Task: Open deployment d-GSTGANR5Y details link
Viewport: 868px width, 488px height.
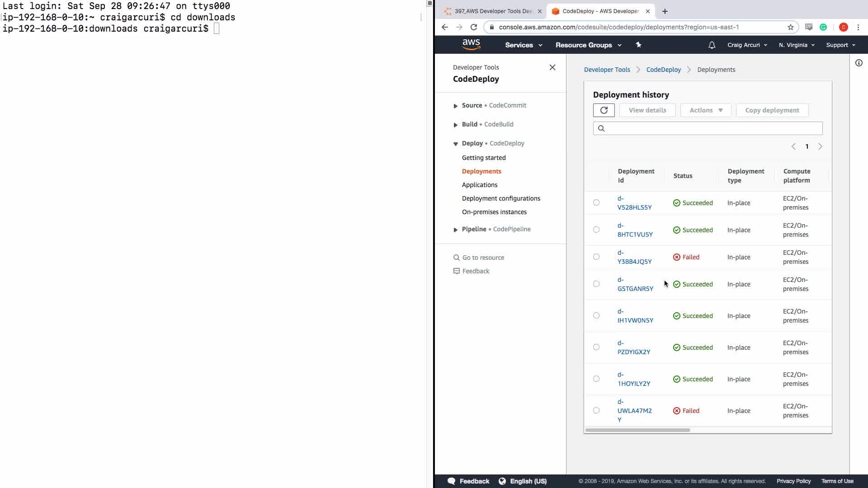Action: click(x=635, y=284)
